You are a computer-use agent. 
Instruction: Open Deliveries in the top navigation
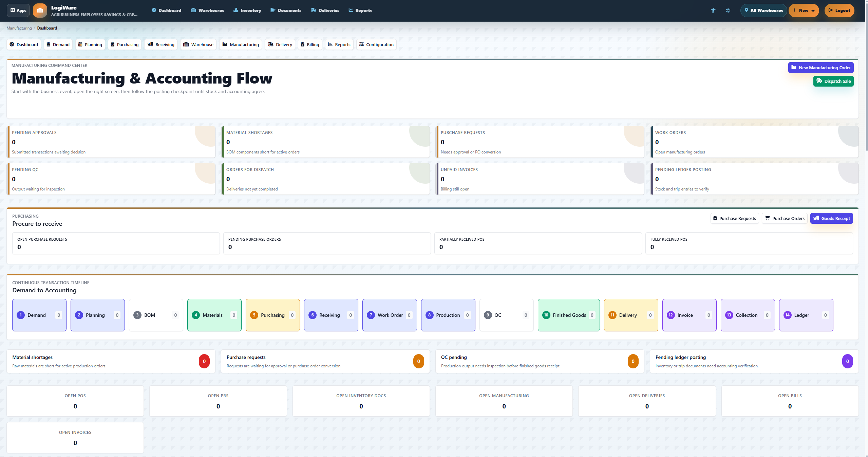325,11
